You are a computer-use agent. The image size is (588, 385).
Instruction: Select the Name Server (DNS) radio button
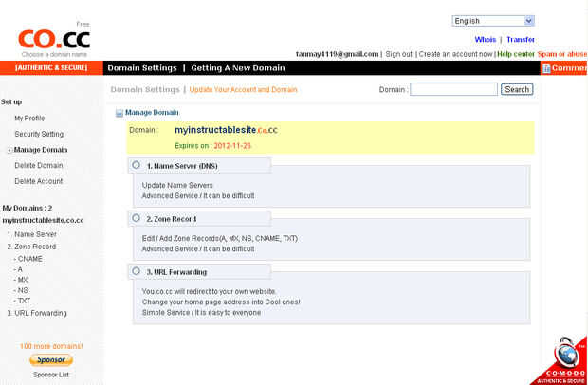(137, 165)
